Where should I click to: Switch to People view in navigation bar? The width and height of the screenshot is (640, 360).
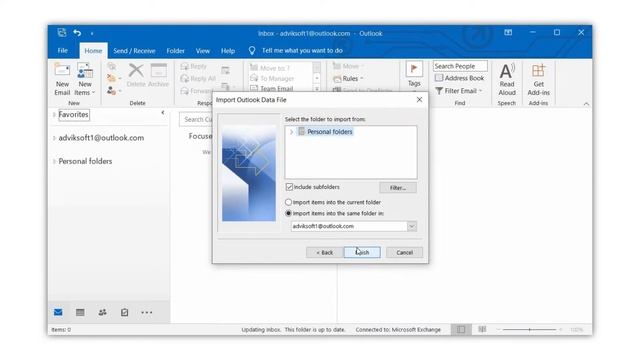102,312
